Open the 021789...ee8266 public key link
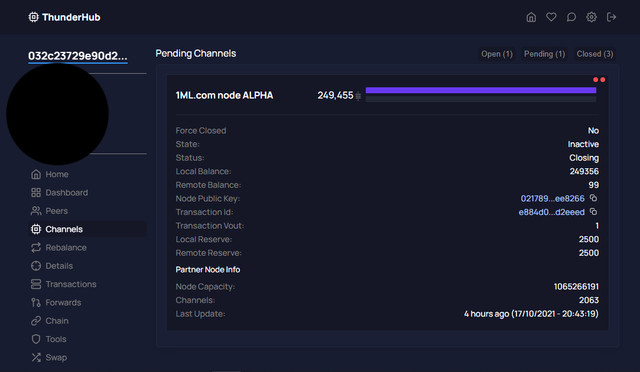Viewport: 640px width, 372px height. click(x=552, y=198)
